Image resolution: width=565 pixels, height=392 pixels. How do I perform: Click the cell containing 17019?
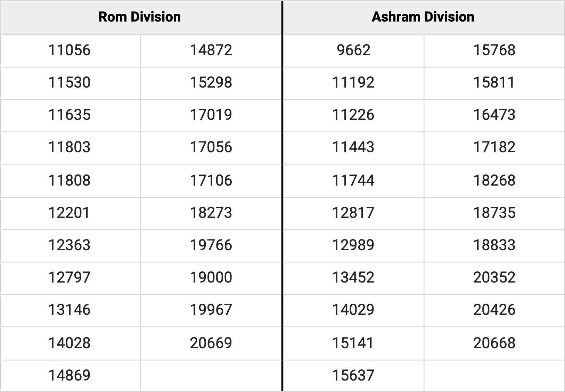click(211, 116)
